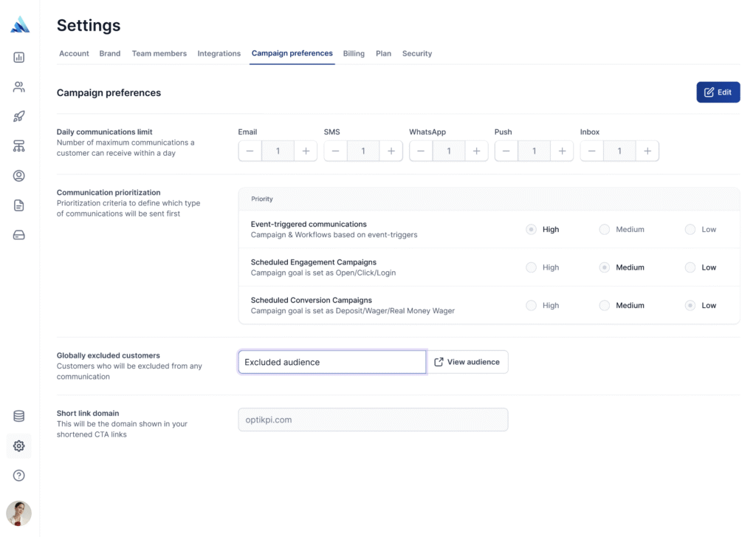Increase the Inbox daily limit

coord(647,151)
